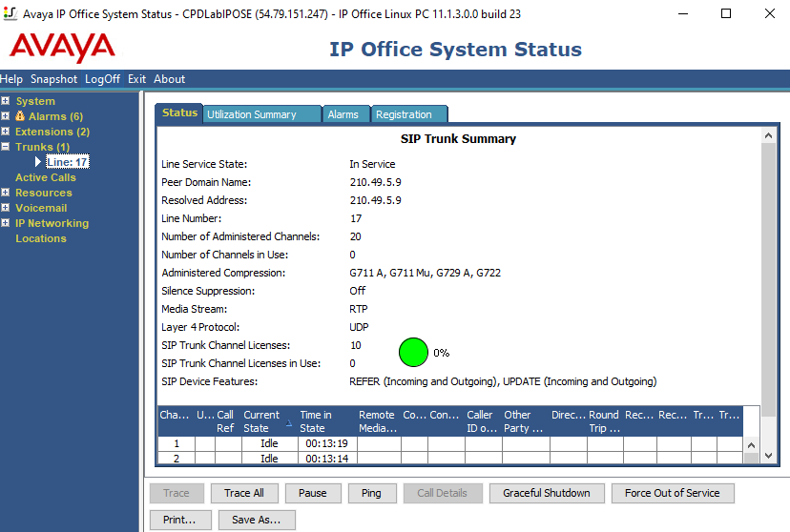Click the Force Out of Service button
Image resolution: width=790 pixels, height=532 pixels.
[673, 493]
